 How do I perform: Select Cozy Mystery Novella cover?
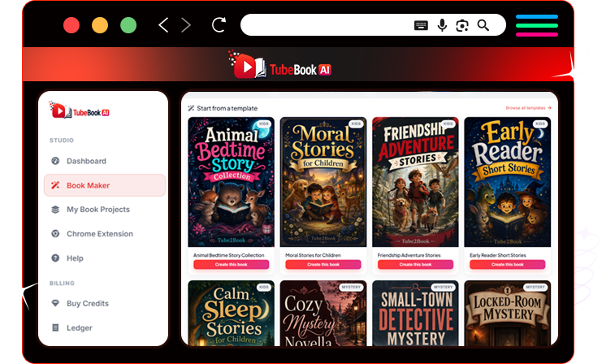tap(323, 314)
